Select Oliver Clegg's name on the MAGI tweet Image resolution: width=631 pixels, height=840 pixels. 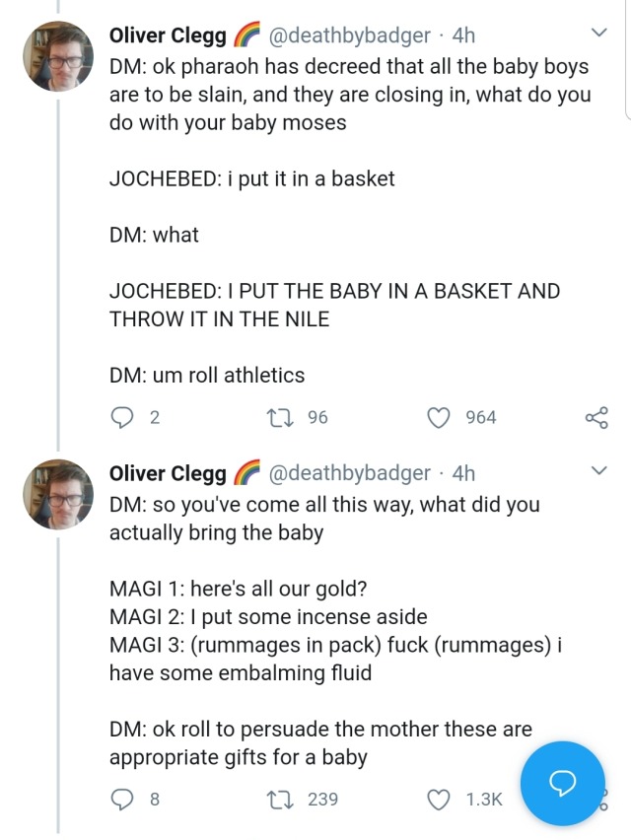coord(168,473)
